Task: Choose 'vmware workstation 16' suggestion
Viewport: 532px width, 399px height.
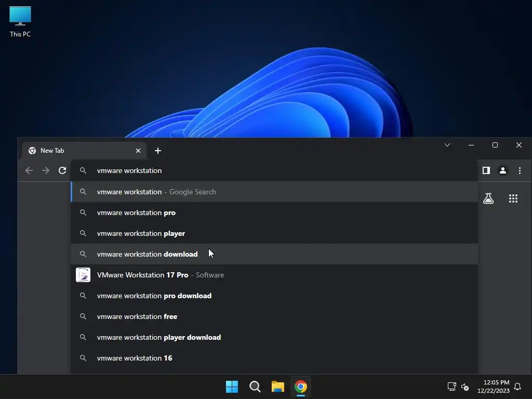Action: pyautogui.click(x=274, y=358)
